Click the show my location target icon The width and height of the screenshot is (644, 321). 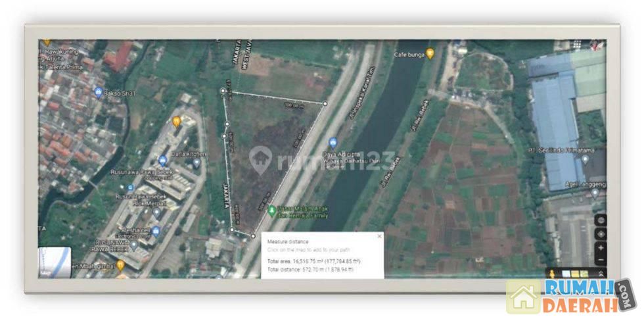click(x=599, y=234)
